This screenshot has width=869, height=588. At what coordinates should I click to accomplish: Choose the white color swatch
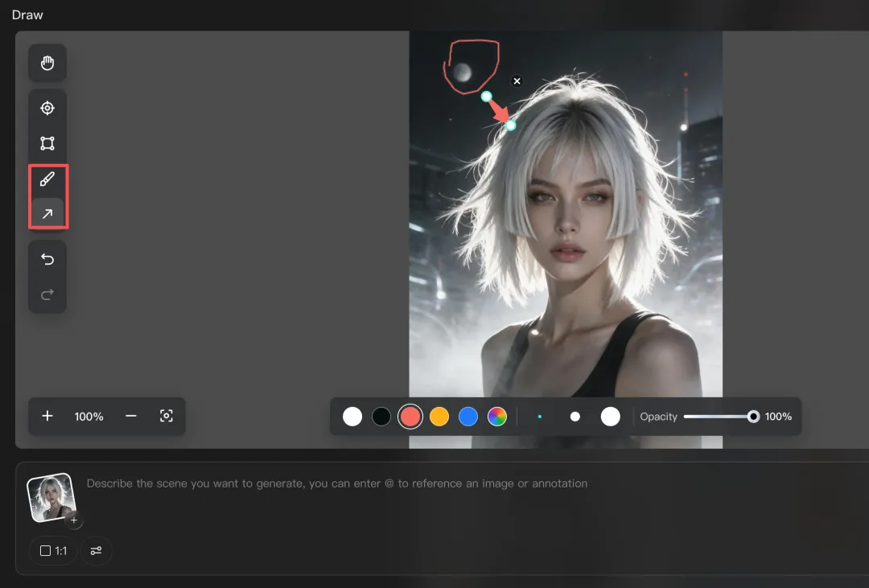click(x=352, y=417)
